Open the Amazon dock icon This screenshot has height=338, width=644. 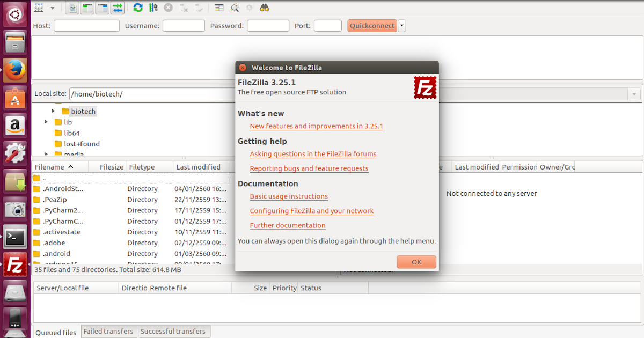tap(14, 126)
